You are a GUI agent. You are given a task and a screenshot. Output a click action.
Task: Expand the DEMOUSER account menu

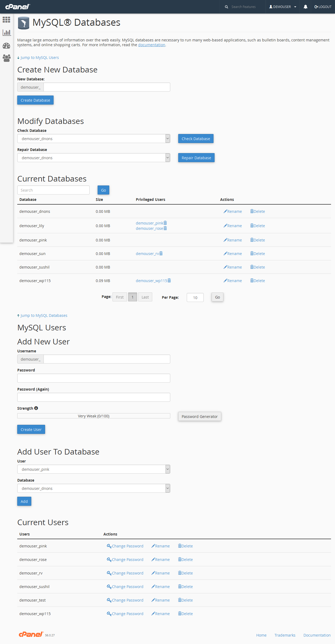pyautogui.click(x=283, y=7)
